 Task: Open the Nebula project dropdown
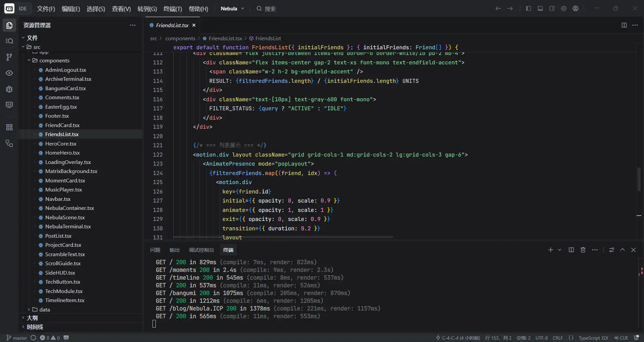tap(232, 8)
